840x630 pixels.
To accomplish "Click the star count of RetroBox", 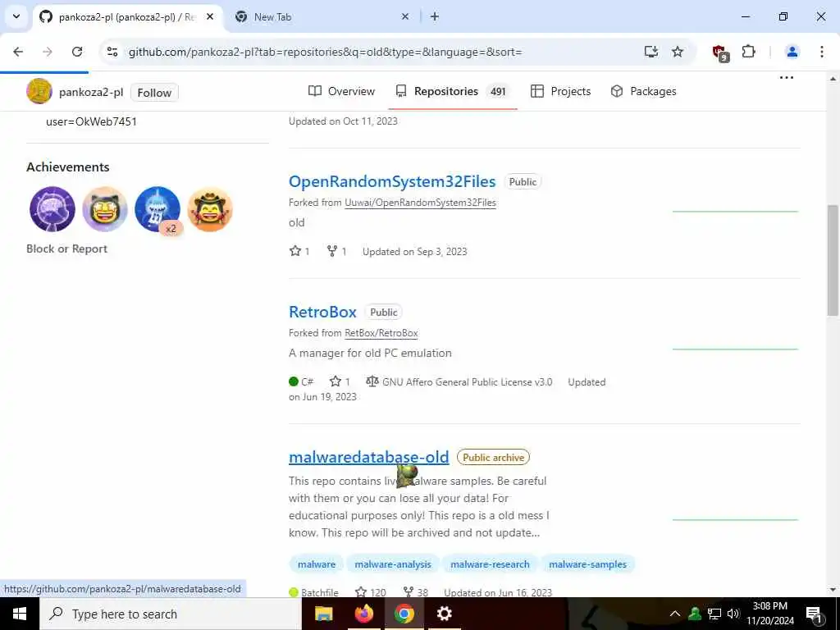I will coord(340,381).
